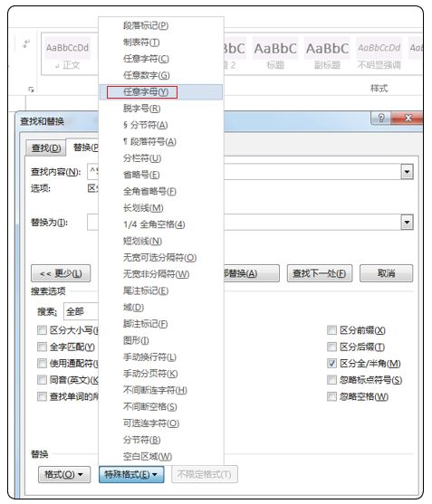The height and width of the screenshot is (504, 432).
Task: Click the 取消 button
Action: click(386, 273)
